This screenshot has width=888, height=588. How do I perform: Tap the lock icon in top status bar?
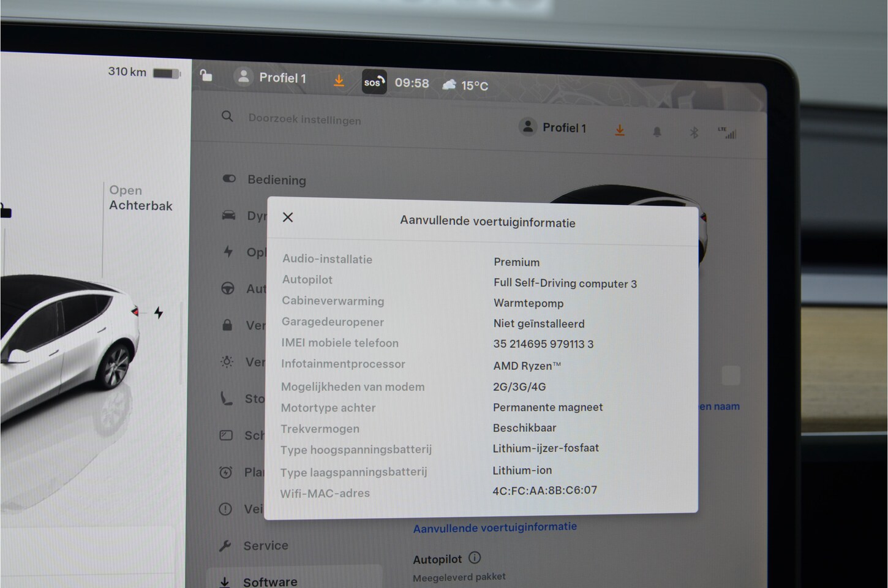(x=206, y=76)
